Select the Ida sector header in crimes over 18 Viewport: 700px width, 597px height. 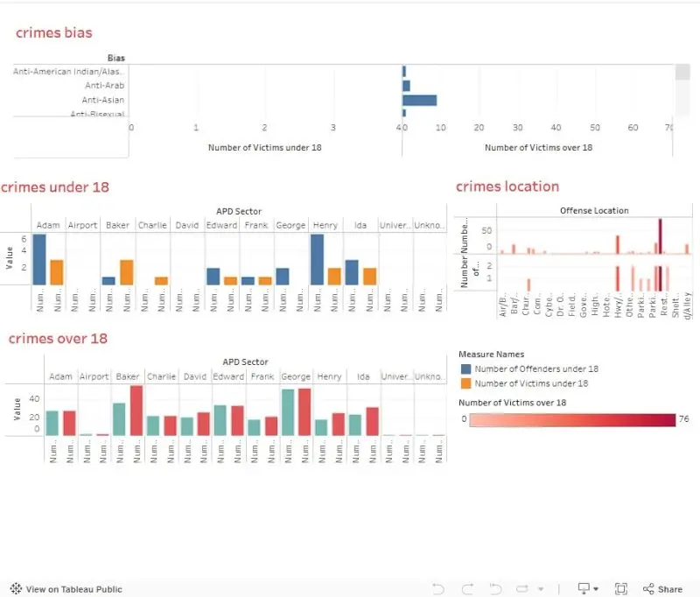(363, 376)
